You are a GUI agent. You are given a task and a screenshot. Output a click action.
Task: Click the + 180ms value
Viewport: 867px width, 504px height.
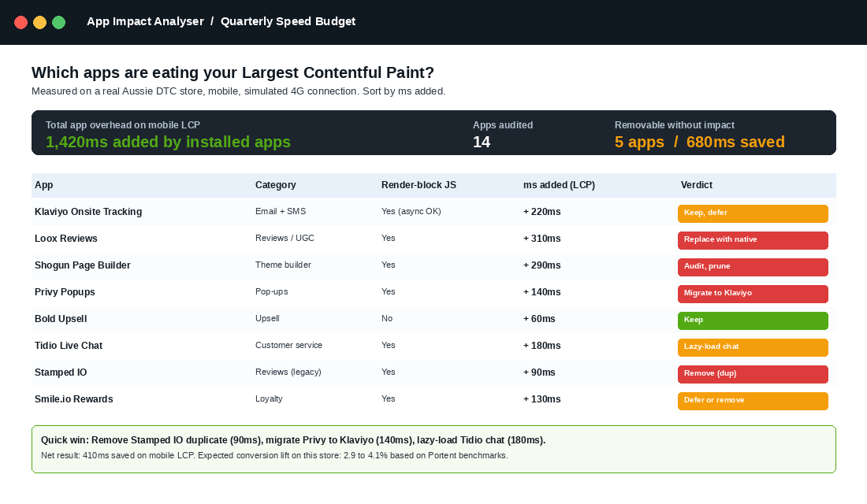click(542, 346)
